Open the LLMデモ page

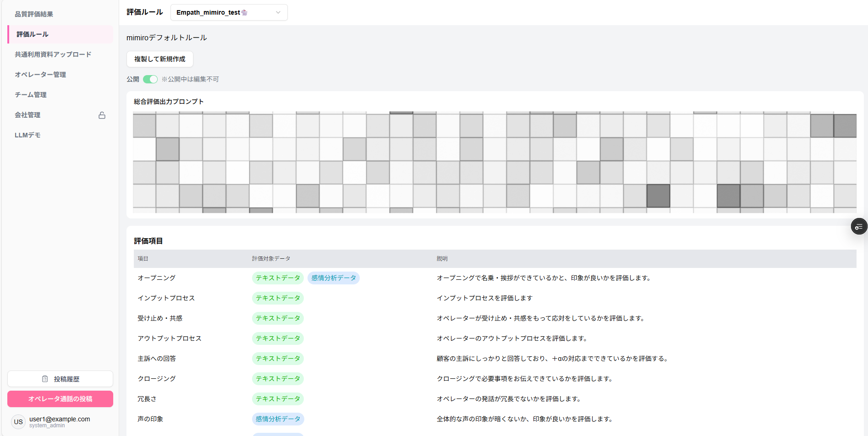(27, 135)
